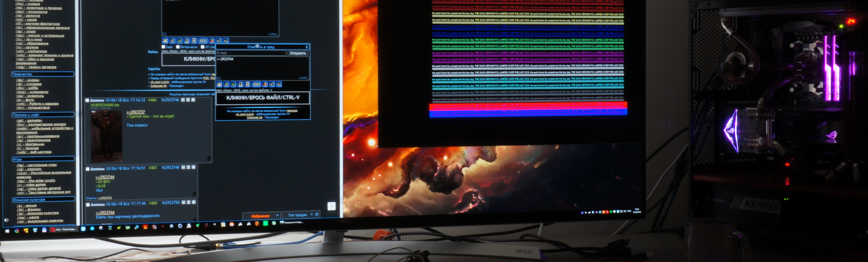Insert green quote arrow in reply popup toolbar
868x262 pixels.
tap(233, 84)
